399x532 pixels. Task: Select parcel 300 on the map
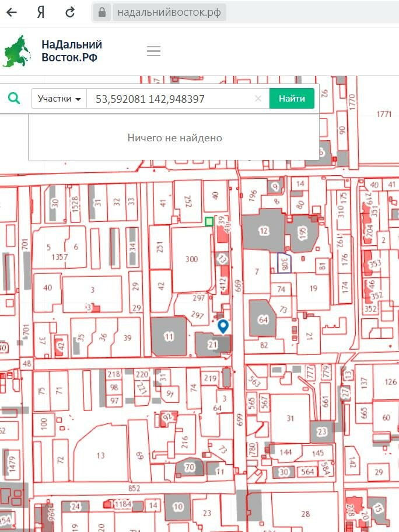pos(191,259)
